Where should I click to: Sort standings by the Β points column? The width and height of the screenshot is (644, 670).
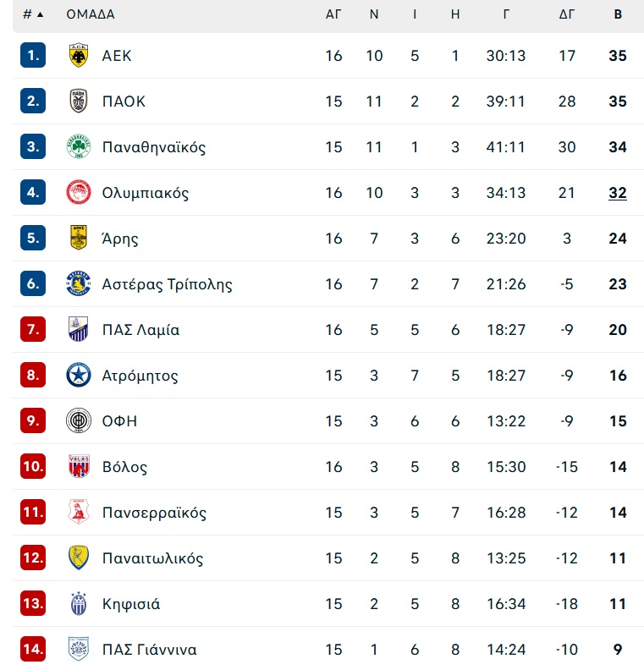[618, 14]
